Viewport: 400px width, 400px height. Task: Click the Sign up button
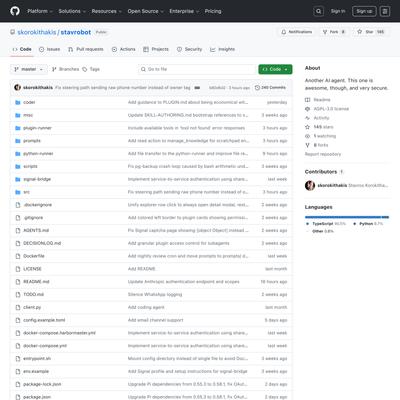[364, 11]
